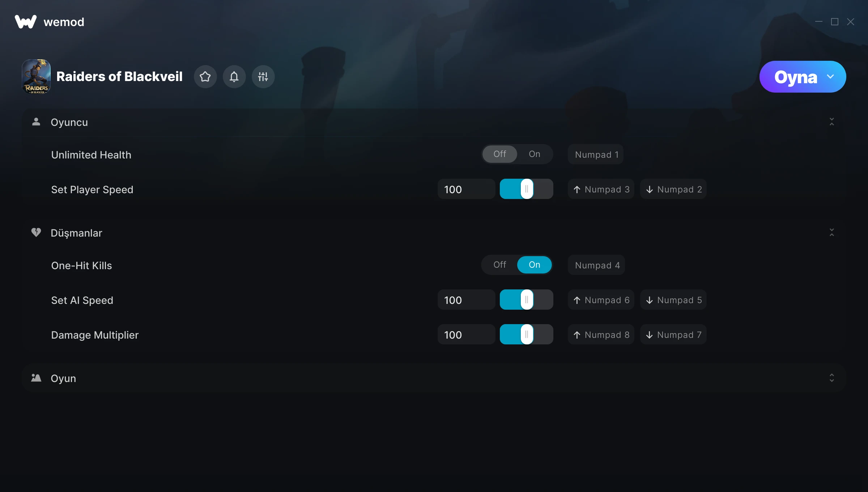The height and width of the screenshot is (492, 868).
Task: Click the increase Numpad 3 hotkey
Action: (601, 189)
